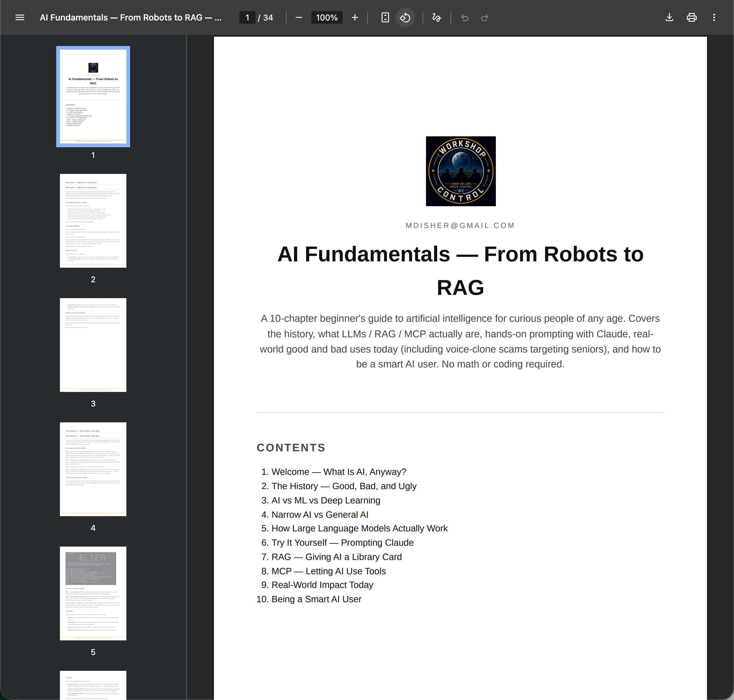This screenshot has height=700, width=734.
Task: Click the fit to page icon
Action: pyautogui.click(x=385, y=17)
